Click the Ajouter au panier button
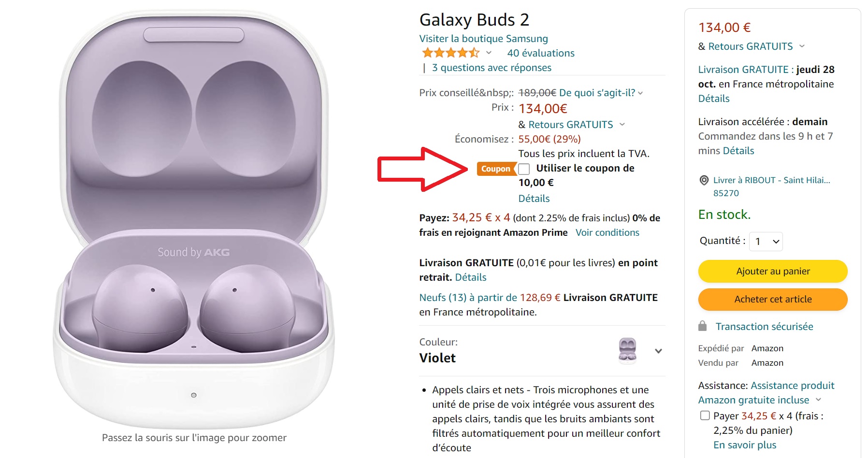This screenshot has width=868, height=458. (x=773, y=272)
